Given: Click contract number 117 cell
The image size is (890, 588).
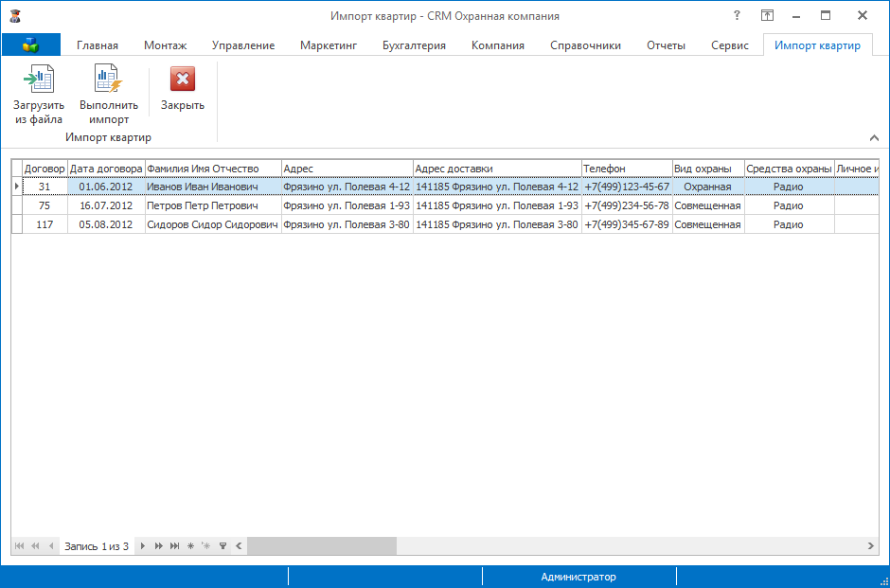Looking at the screenshot, I should coord(44,224).
